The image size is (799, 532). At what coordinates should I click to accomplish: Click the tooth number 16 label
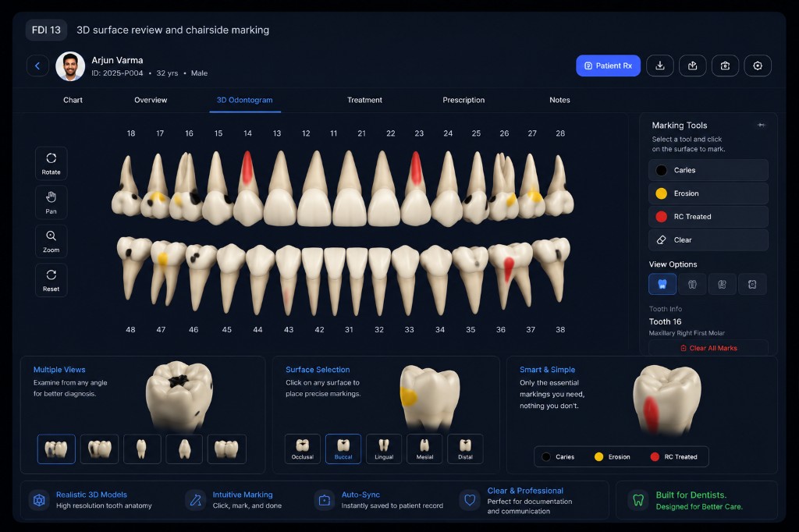(x=189, y=133)
